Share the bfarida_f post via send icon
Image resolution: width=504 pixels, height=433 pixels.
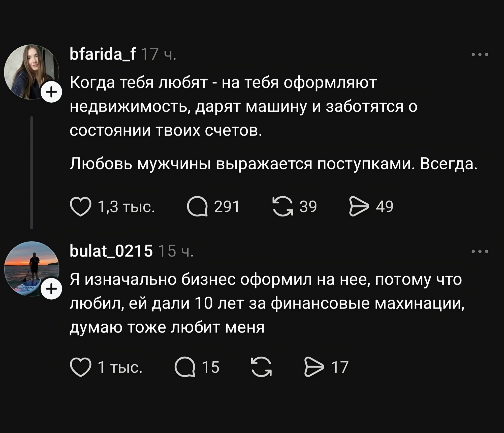(359, 206)
